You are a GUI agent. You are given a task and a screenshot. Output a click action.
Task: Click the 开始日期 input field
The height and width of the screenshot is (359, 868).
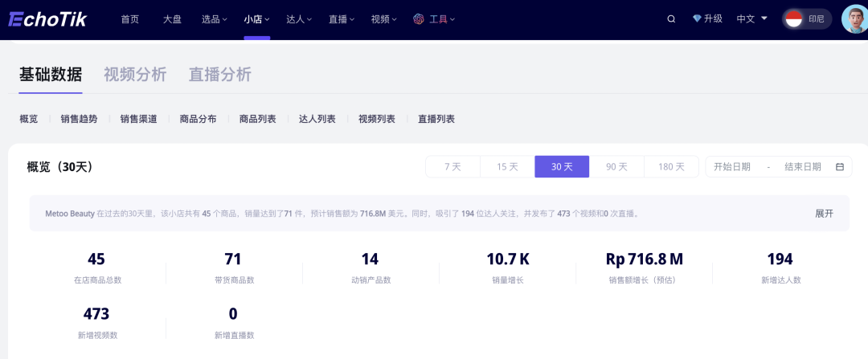[x=732, y=167]
